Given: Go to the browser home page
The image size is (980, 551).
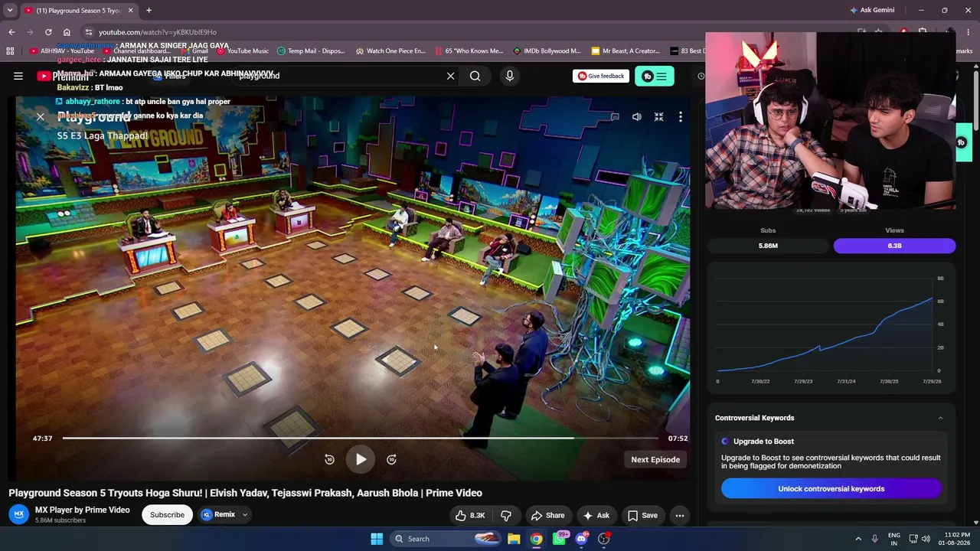Looking at the screenshot, I should click(x=67, y=32).
